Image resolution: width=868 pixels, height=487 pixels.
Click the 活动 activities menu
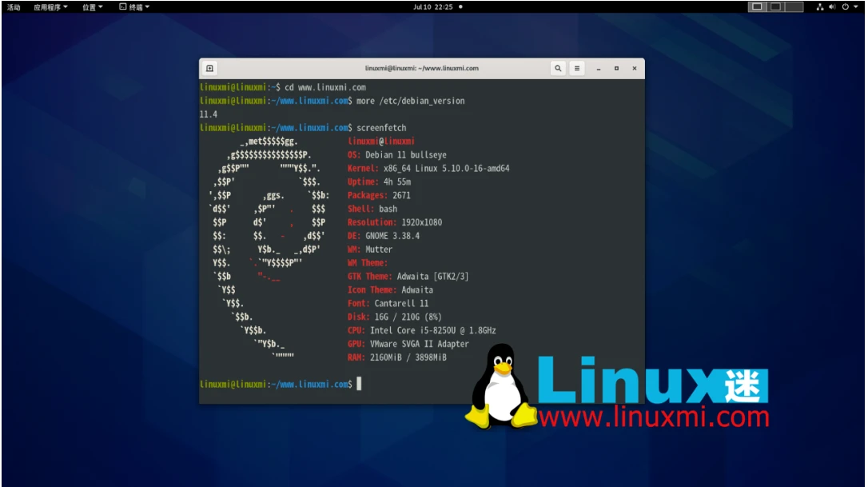tap(13, 6)
